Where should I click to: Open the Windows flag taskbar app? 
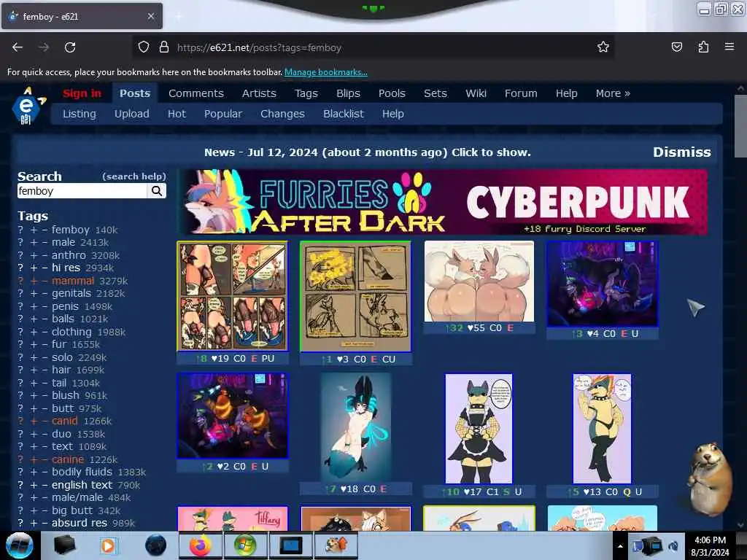tap(245, 545)
